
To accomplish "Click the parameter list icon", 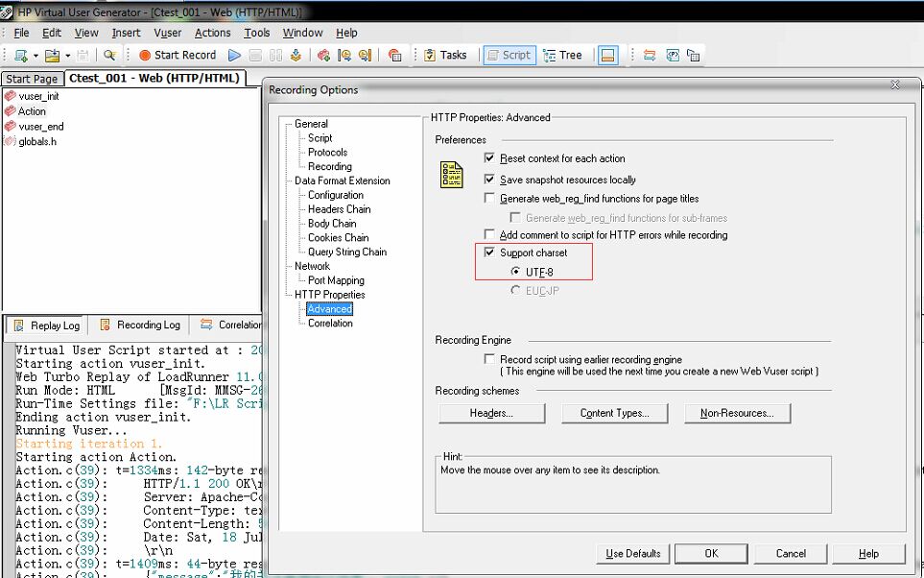I will tap(673, 56).
